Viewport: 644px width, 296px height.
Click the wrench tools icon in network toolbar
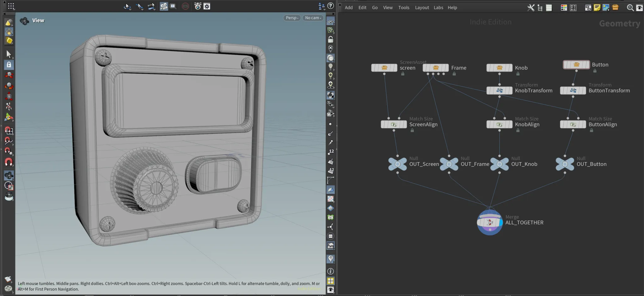(x=531, y=8)
